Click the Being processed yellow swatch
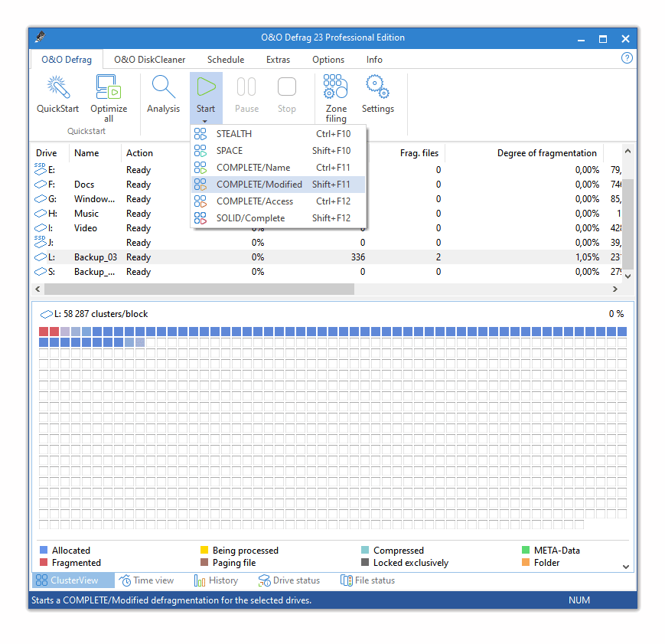 (x=204, y=550)
